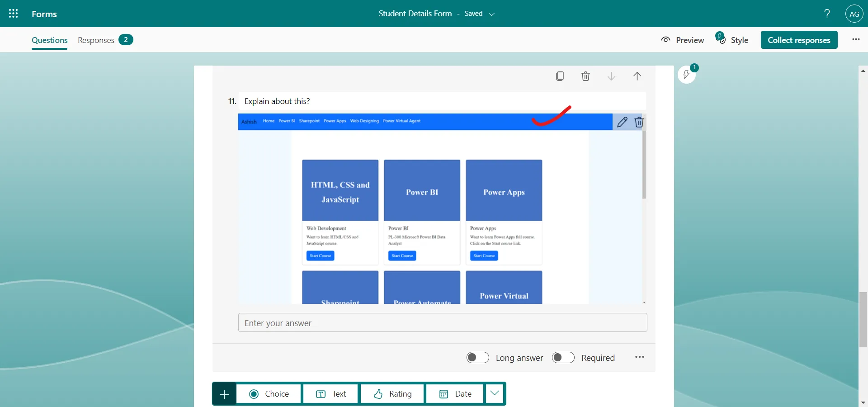Move question 11 up
Viewport: 868px width, 407px height.
pos(637,76)
